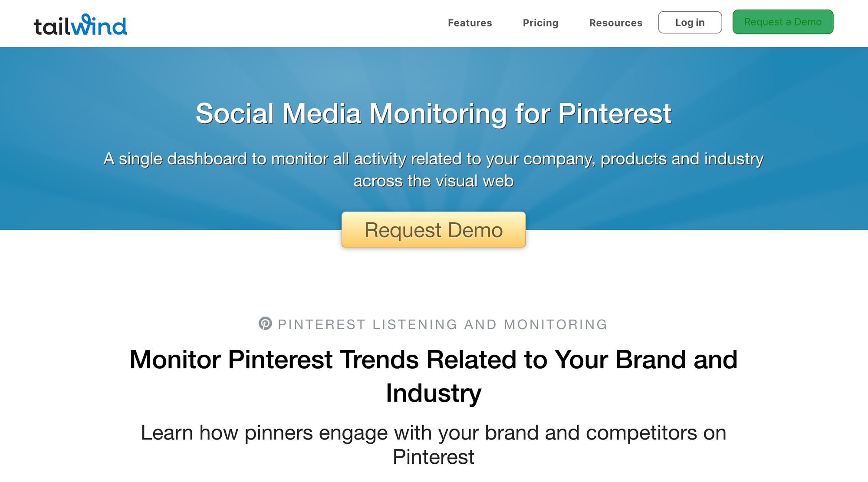The width and height of the screenshot is (868, 482).
Task: Click the PINTEREST LISTENING AND MONITORING label
Action: [x=443, y=324]
